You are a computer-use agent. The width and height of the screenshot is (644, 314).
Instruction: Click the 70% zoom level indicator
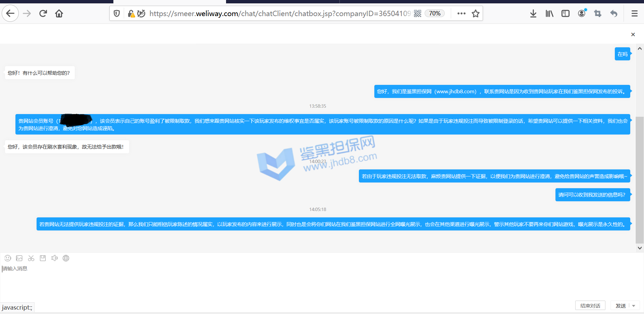pos(435,13)
